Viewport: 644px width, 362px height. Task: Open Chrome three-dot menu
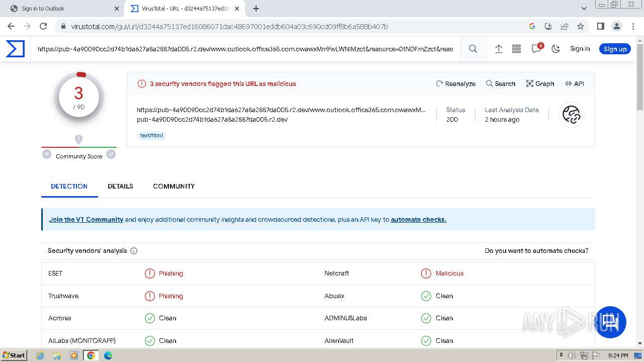pos(633,26)
